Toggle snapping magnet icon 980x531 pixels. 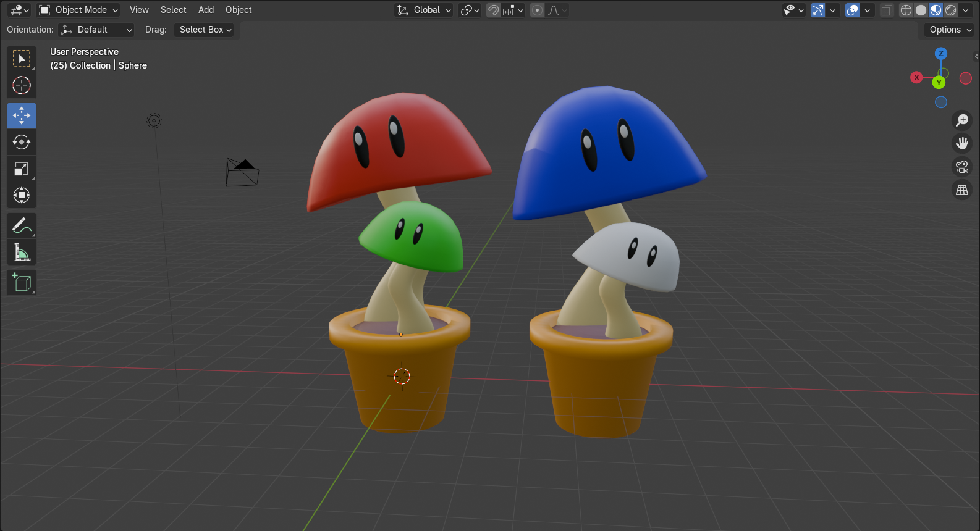[493, 10]
